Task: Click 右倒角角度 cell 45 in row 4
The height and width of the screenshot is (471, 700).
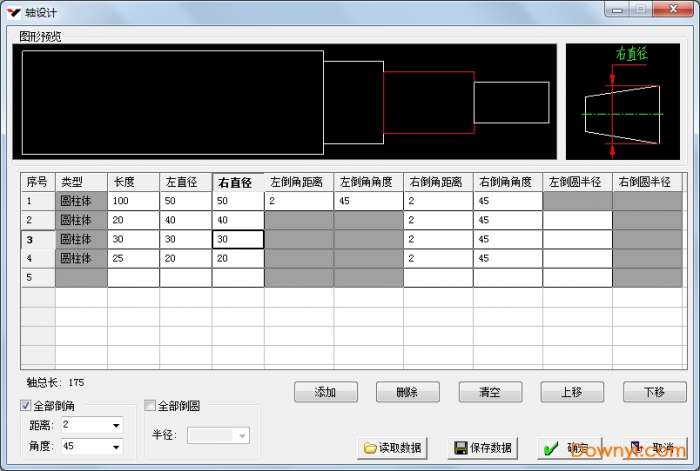Action: 508,258
